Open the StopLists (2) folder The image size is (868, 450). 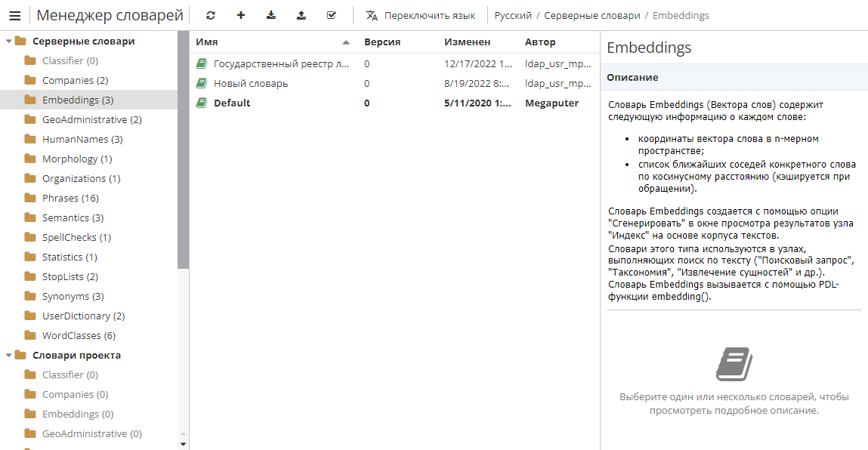pos(70,277)
